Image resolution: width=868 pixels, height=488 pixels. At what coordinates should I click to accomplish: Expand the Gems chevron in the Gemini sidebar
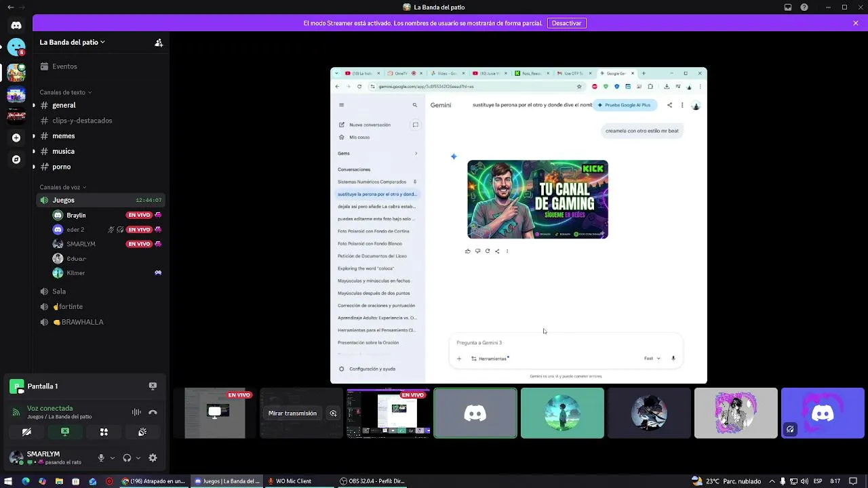[416, 153]
